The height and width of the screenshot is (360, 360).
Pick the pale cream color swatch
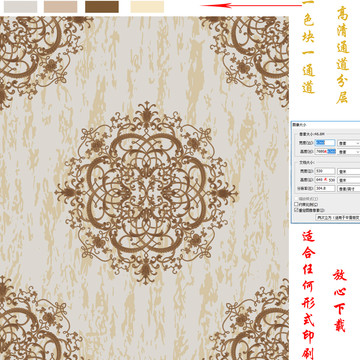point(147,7)
